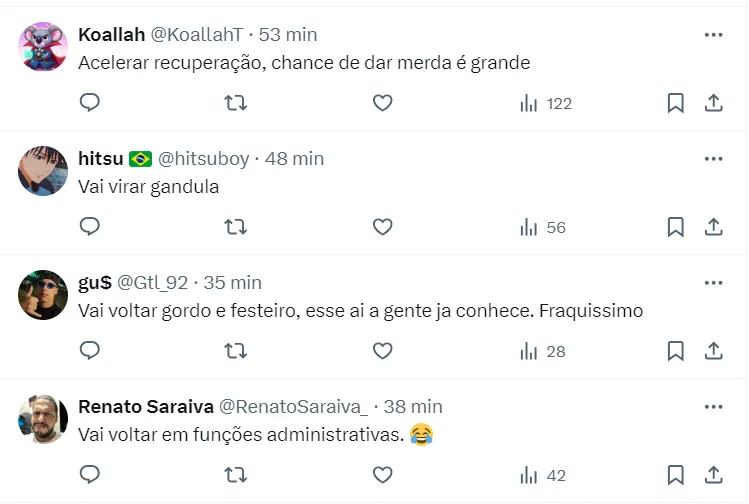Bookmark hitsu's tweet
The height and width of the screenshot is (504, 749).
(x=676, y=227)
